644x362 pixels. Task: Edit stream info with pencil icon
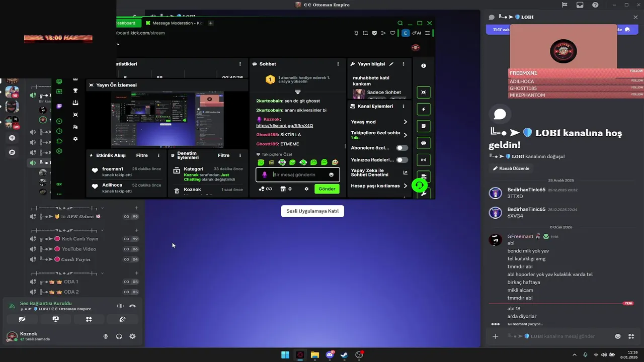pyautogui.click(x=391, y=64)
